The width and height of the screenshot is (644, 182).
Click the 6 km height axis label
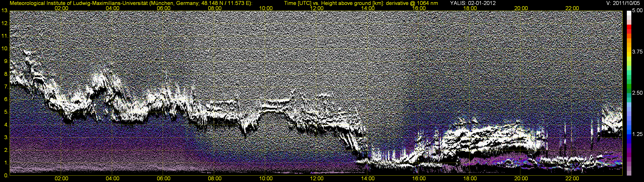tap(6, 100)
